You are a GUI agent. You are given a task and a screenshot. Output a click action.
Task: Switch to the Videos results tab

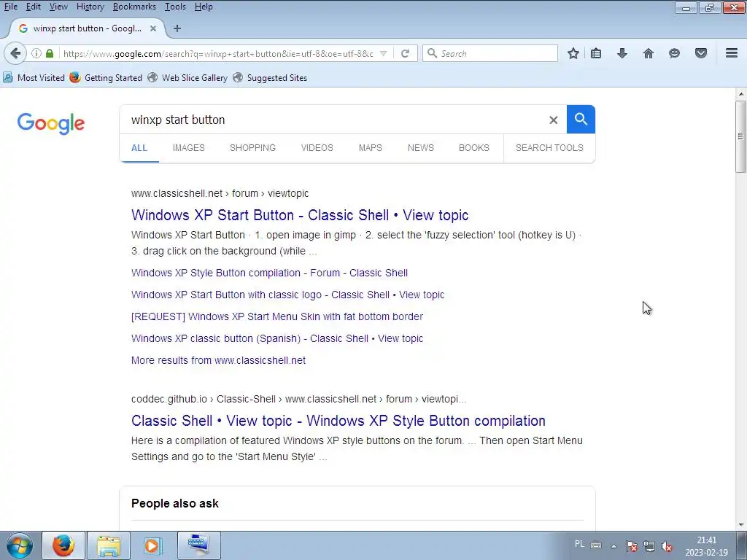(317, 147)
